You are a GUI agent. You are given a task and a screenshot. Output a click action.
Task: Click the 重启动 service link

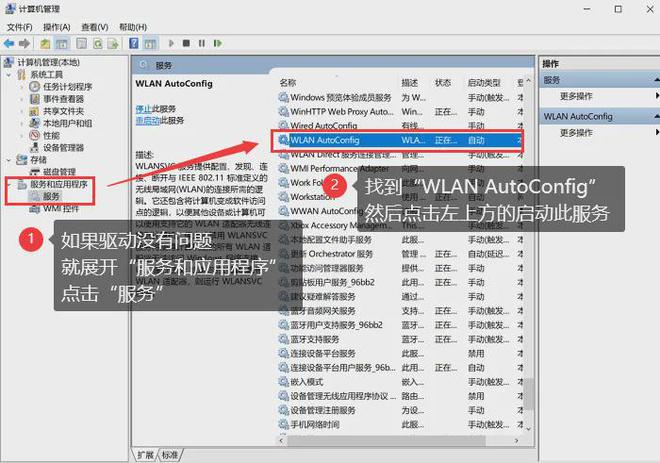[x=147, y=120]
